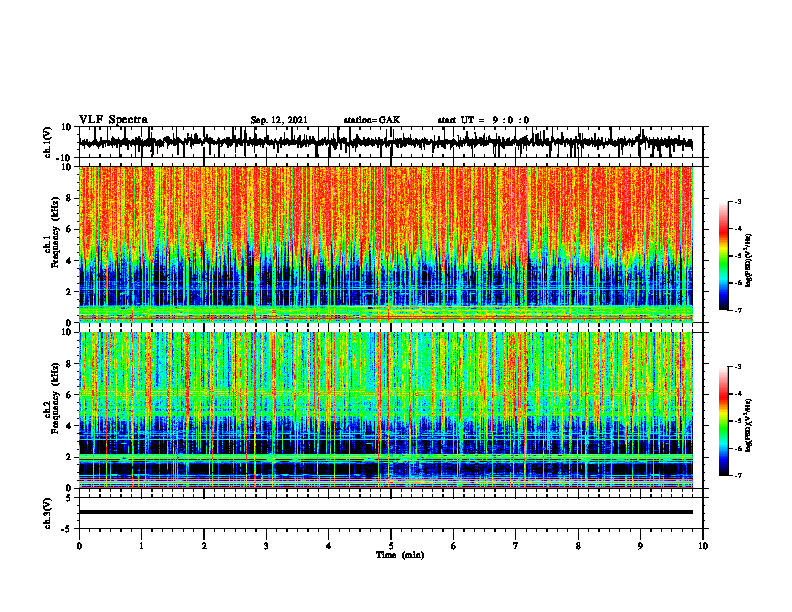The width and height of the screenshot is (792, 612).
Task: Click the "ch.1(V)" waveform axis label
Action: (48, 142)
